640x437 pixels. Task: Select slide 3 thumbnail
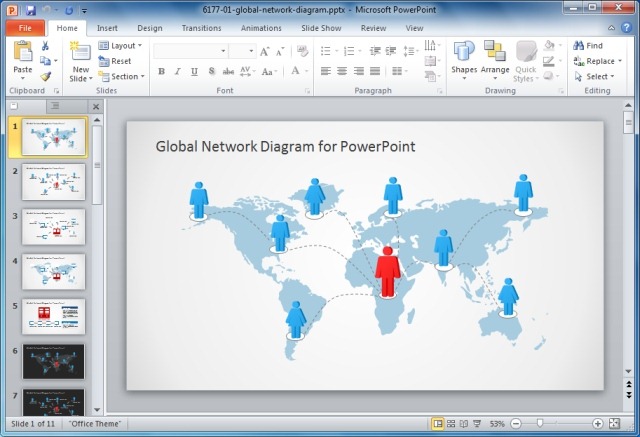click(53, 227)
